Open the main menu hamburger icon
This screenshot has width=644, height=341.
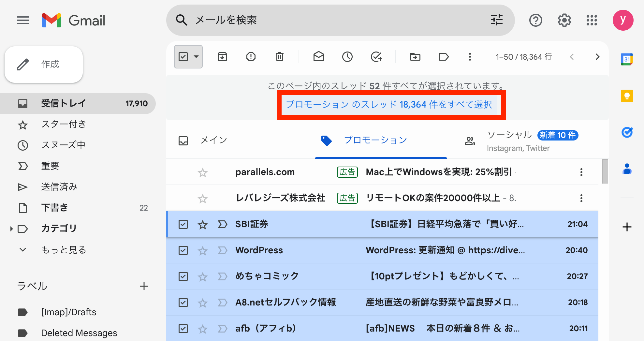(x=23, y=21)
